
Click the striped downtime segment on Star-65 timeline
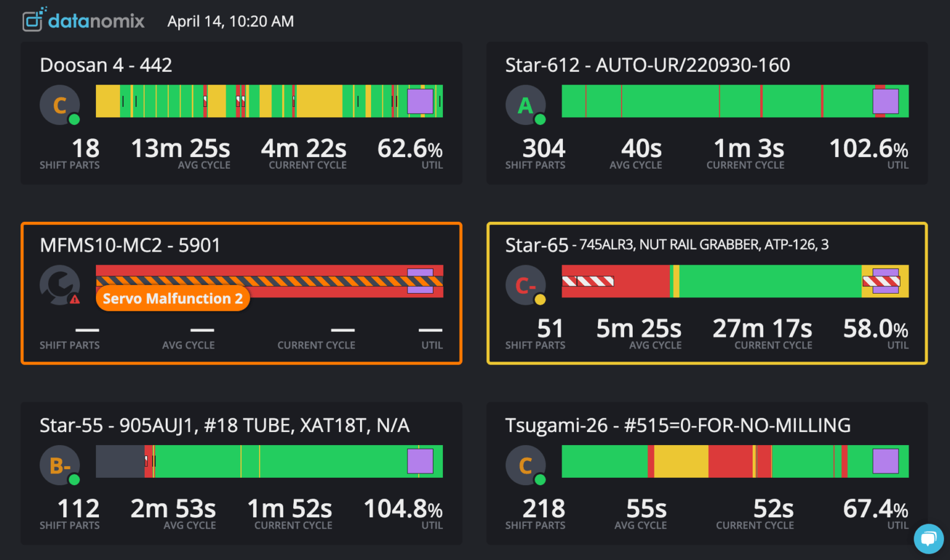tap(588, 281)
